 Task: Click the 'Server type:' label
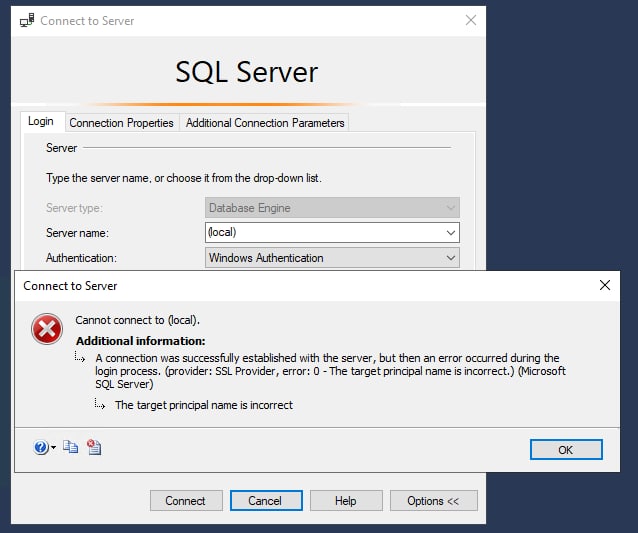pos(74,208)
